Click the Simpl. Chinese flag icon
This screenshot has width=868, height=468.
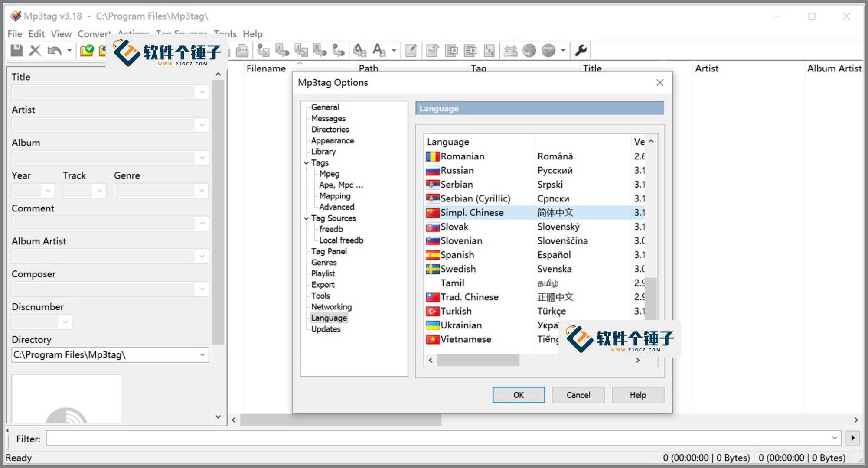432,213
